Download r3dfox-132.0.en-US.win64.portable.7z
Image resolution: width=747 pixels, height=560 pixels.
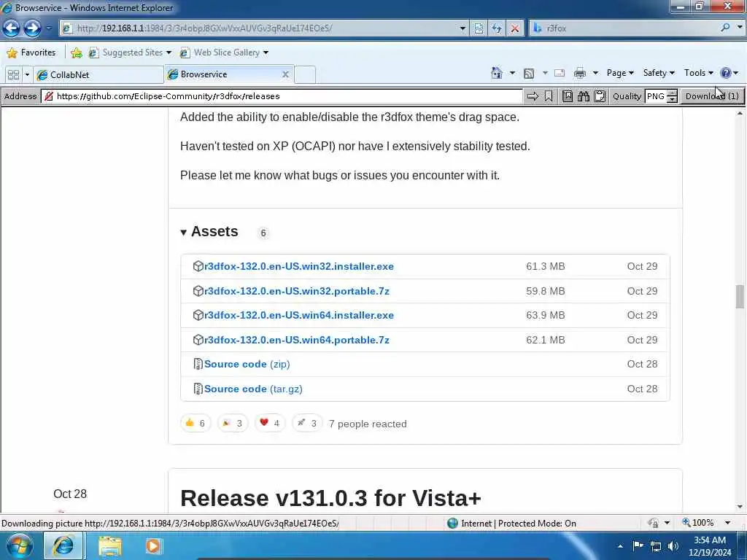pos(297,340)
